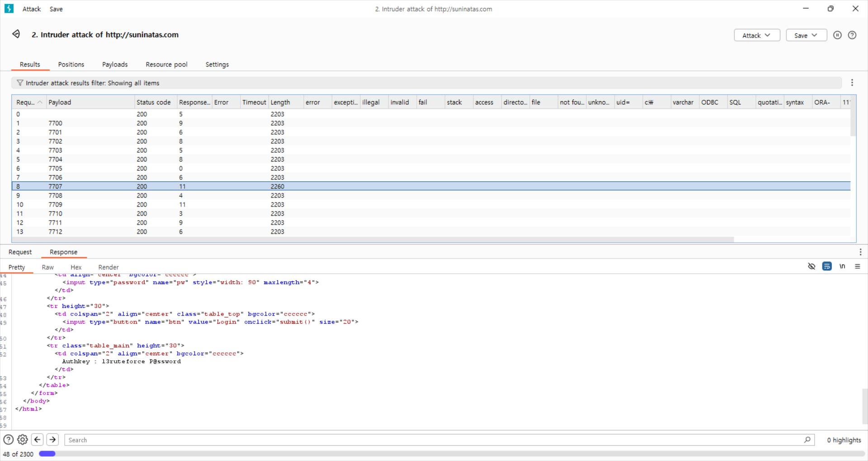The width and height of the screenshot is (868, 461).
Task: Open search help question-mark icon
Action: point(8,439)
